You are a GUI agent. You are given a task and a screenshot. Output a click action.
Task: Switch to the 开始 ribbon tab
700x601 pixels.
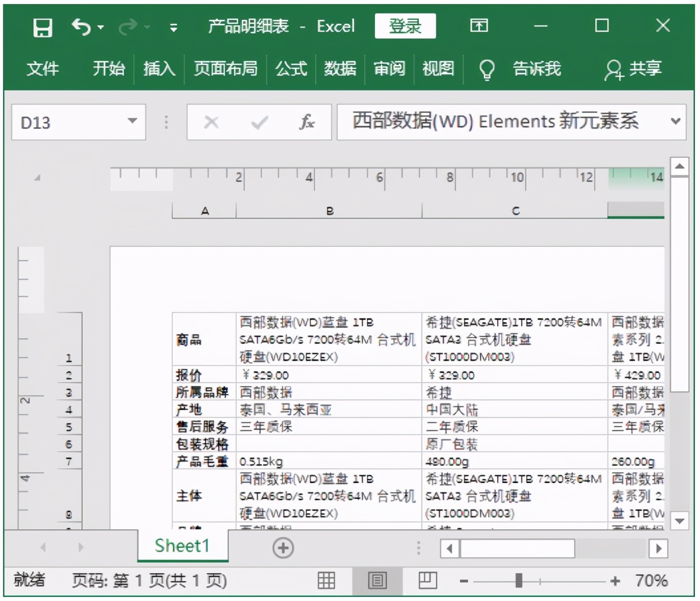[109, 69]
